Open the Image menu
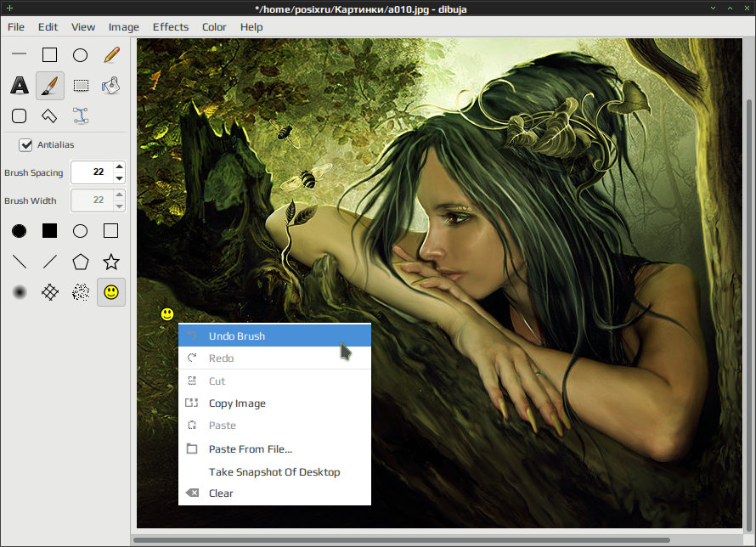Image resolution: width=756 pixels, height=547 pixels. tap(123, 27)
